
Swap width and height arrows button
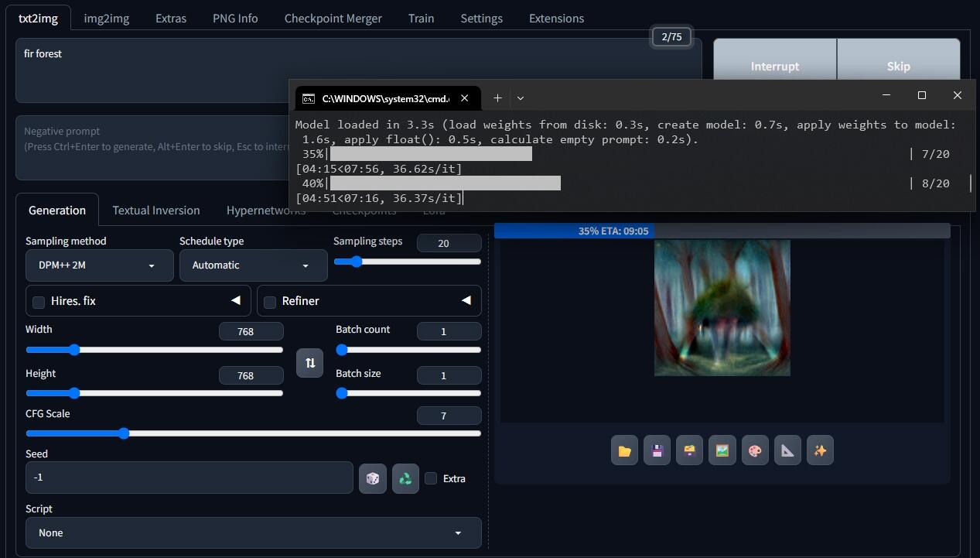[x=309, y=362]
